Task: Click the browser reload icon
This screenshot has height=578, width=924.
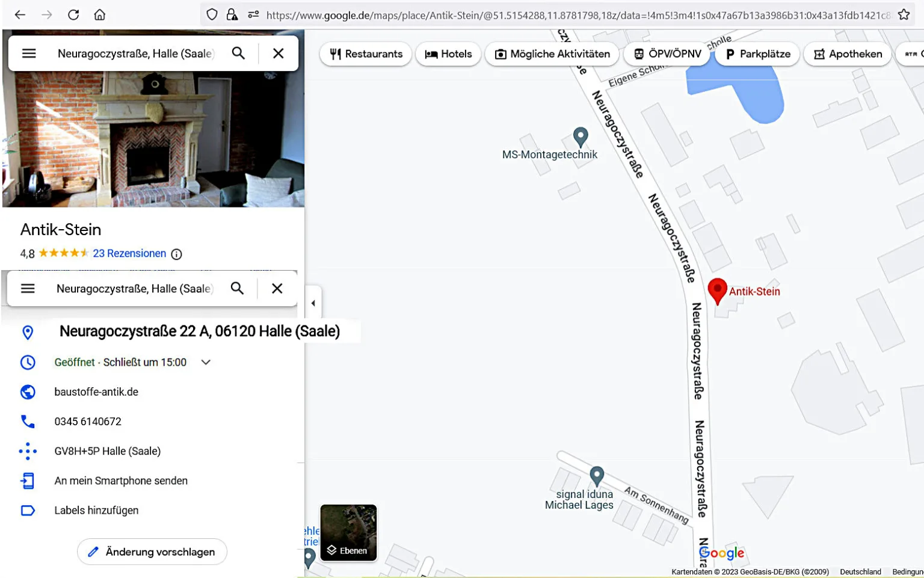Action: click(73, 14)
